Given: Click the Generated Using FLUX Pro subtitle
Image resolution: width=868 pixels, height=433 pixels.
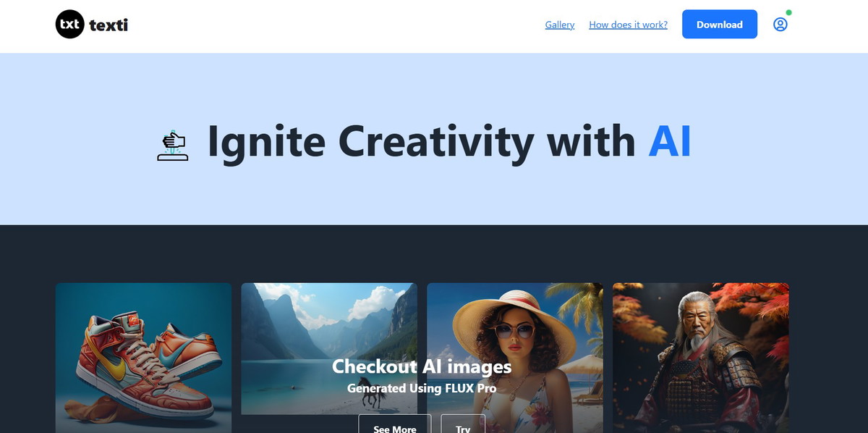Looking at the screenshot, I should (x=422, y=388).
